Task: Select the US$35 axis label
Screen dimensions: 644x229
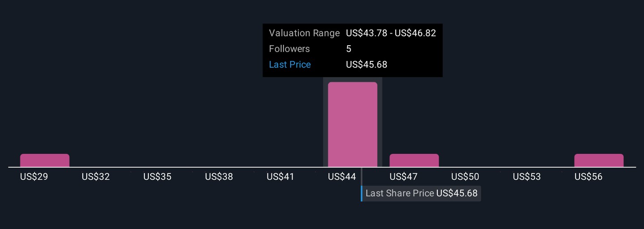Action: 157,177
